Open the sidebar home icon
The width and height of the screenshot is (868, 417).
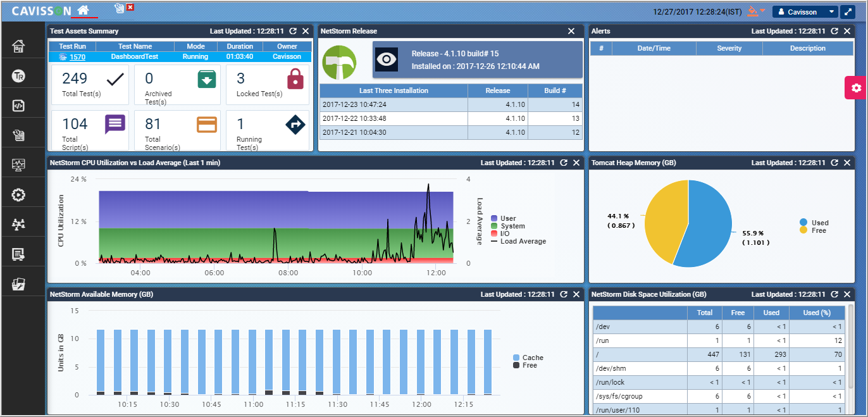[18, 46]
